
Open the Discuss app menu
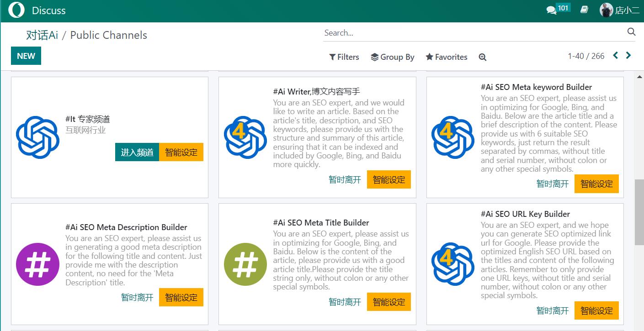49,10
